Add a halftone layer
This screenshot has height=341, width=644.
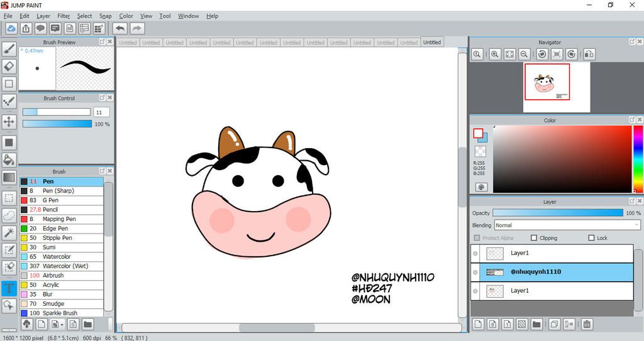click(521, 324)
